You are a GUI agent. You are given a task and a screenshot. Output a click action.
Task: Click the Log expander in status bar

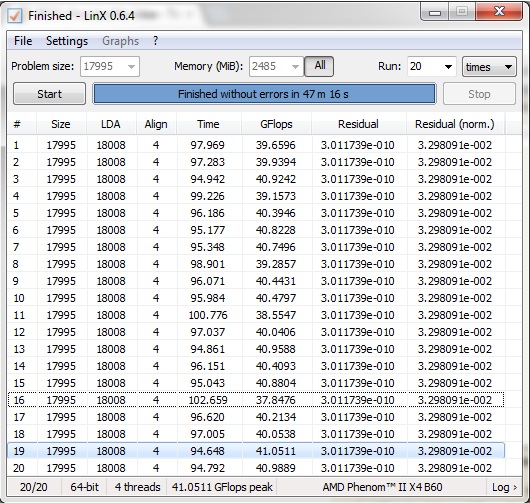504,487
